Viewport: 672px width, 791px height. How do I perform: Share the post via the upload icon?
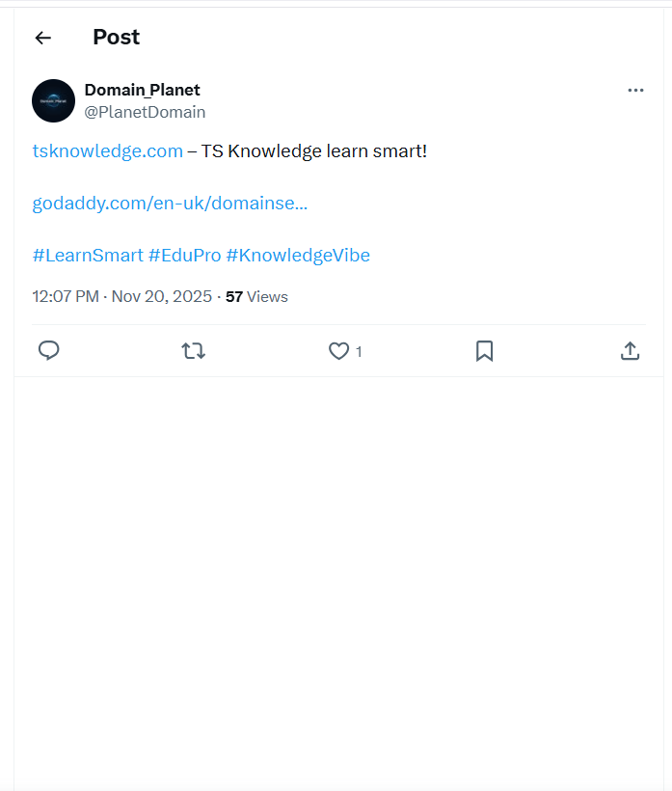coord(630,351)
